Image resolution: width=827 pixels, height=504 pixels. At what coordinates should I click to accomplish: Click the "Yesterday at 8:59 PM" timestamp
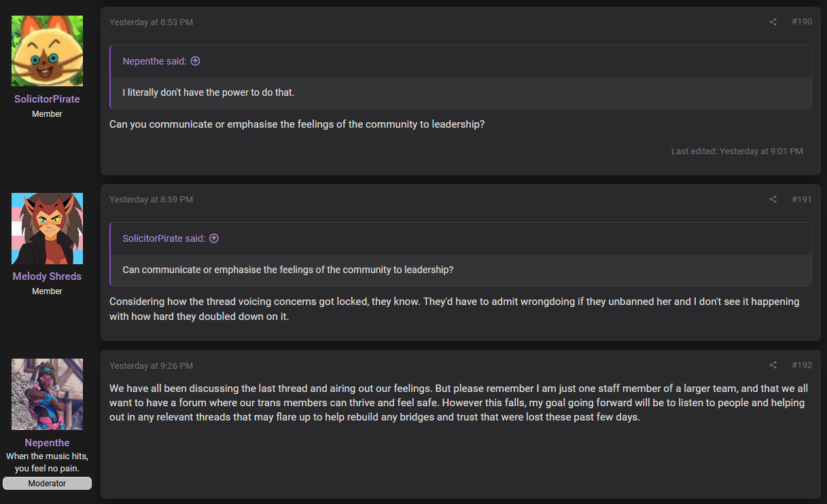coord(151,200)
